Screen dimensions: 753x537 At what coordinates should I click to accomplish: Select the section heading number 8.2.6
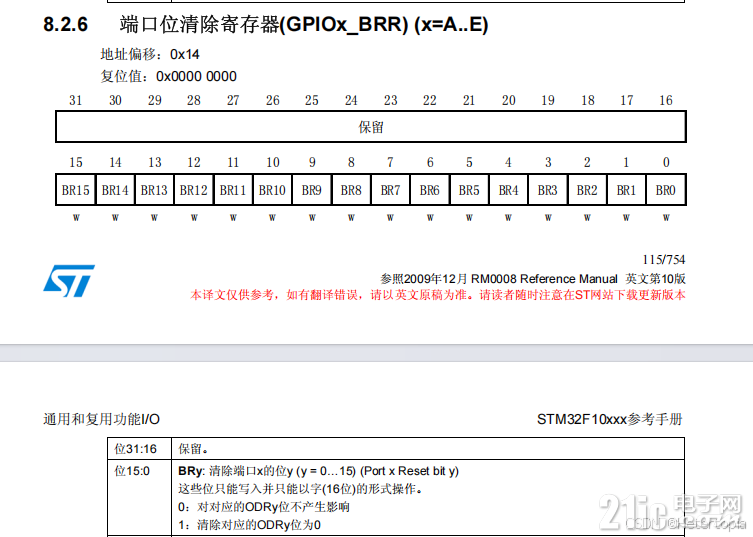(65, 24)
